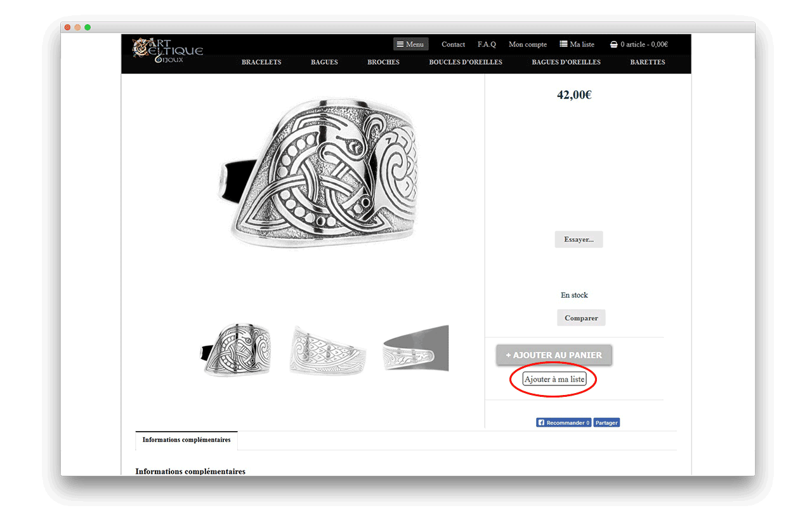Viewport: 812px width, 508px height.
Task: Select Bagues category in navigation
Action: (x=324, y=62)
